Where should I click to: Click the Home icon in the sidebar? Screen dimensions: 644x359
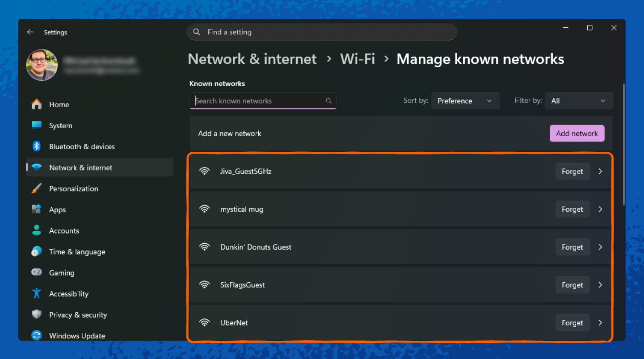[x=37, y=104]
